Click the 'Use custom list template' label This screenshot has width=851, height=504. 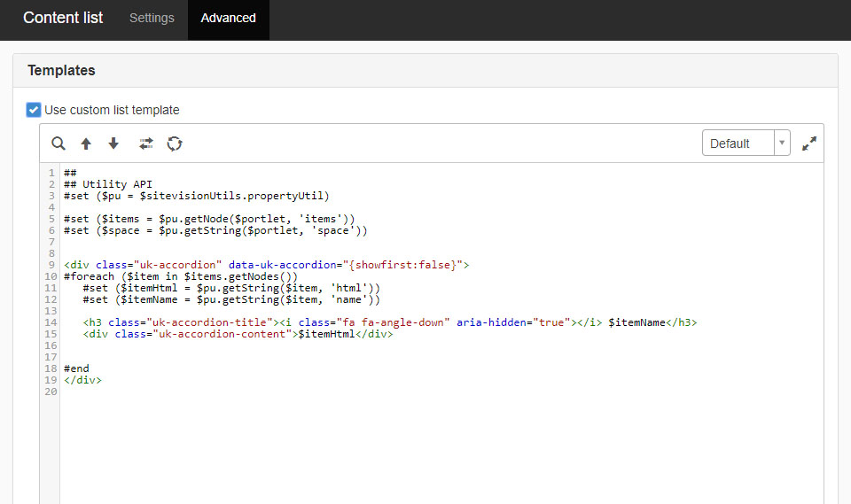click(x=112, y=110)
